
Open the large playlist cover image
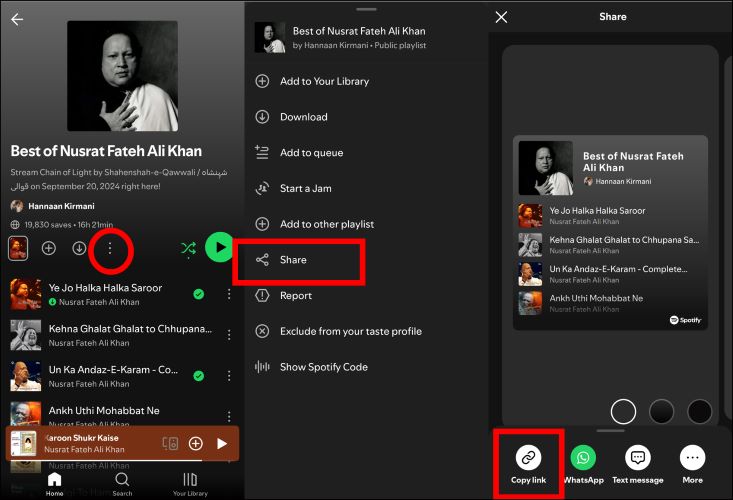click(x=122, y=76)
